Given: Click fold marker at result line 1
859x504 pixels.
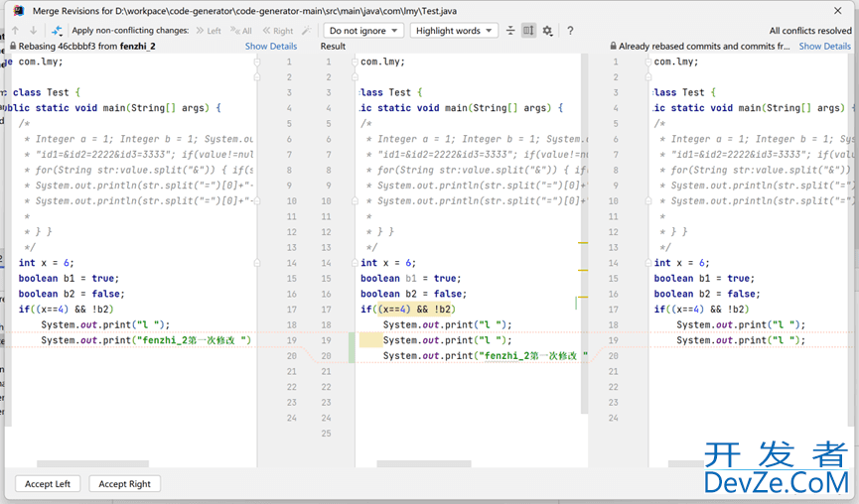Looking at the screenshot, I should [x=355, y=62].
